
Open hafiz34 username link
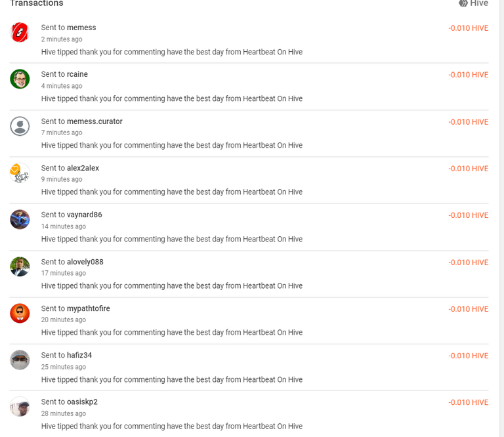pyautogui.click(x=79, y=355)
